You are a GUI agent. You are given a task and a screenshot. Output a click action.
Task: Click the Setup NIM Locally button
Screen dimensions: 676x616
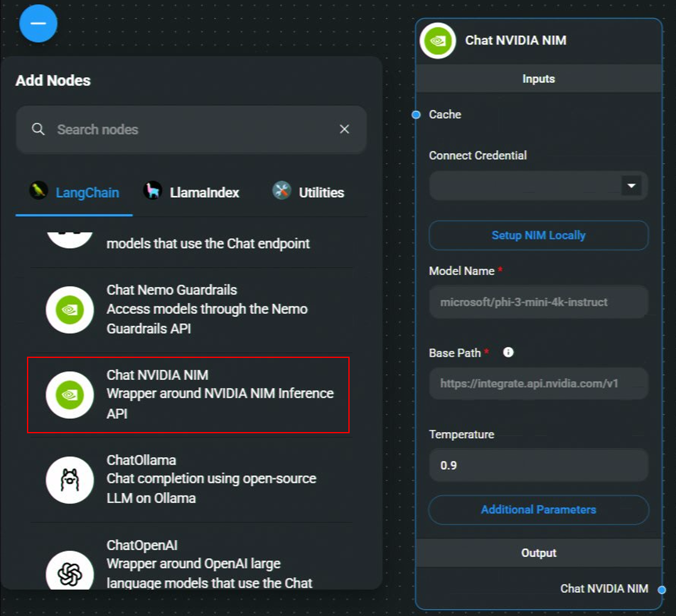(x=538, y=235)
